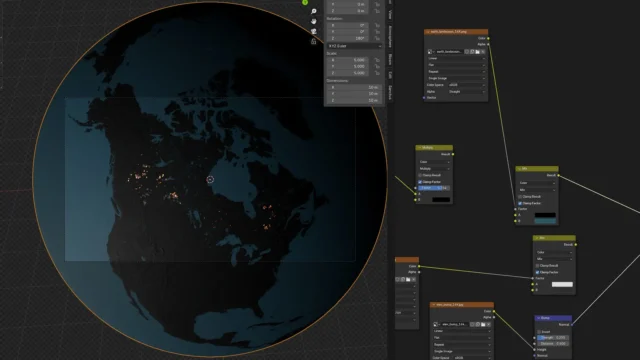Click the viewport perspective/orthographic toggle icon

[x=313, y=41]
